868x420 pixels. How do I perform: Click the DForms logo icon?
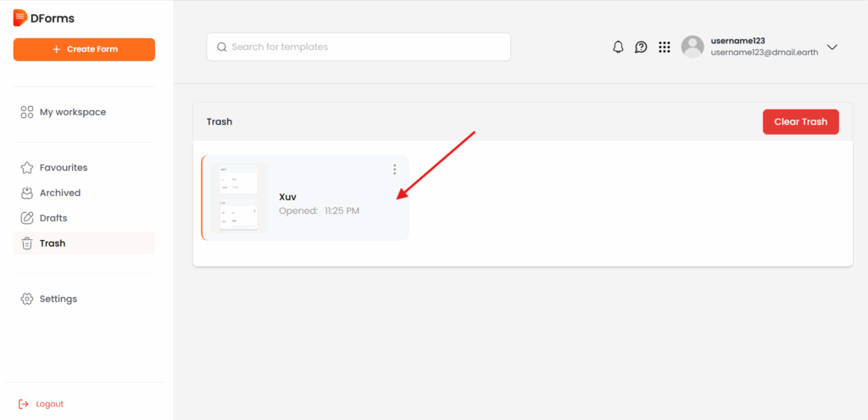pyautogui.click(x=20, y=18)
